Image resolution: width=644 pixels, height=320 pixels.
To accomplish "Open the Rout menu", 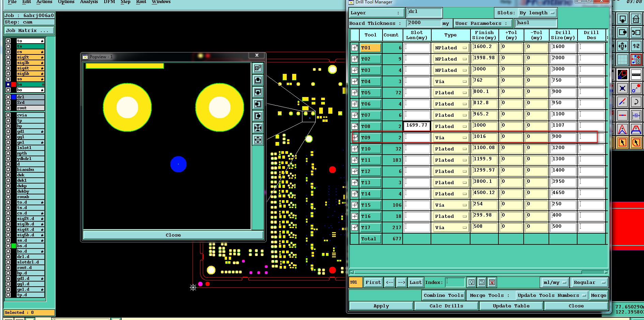I will click(141, 2).
